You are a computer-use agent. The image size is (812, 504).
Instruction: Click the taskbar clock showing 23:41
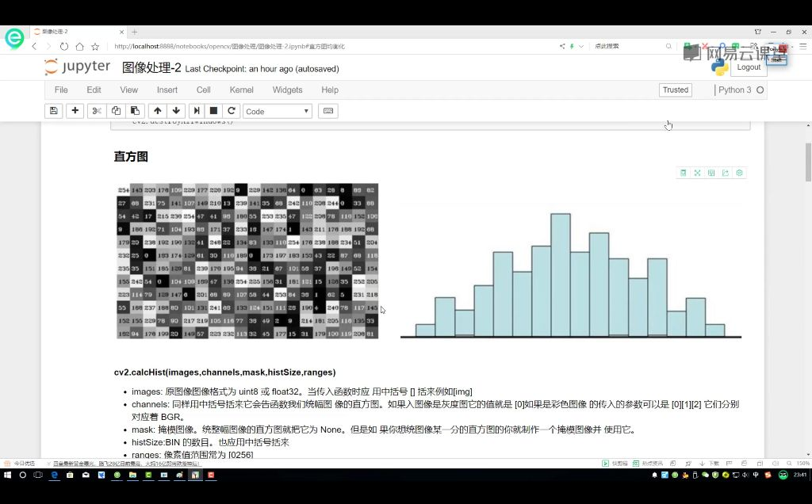[x=799, y=475]
